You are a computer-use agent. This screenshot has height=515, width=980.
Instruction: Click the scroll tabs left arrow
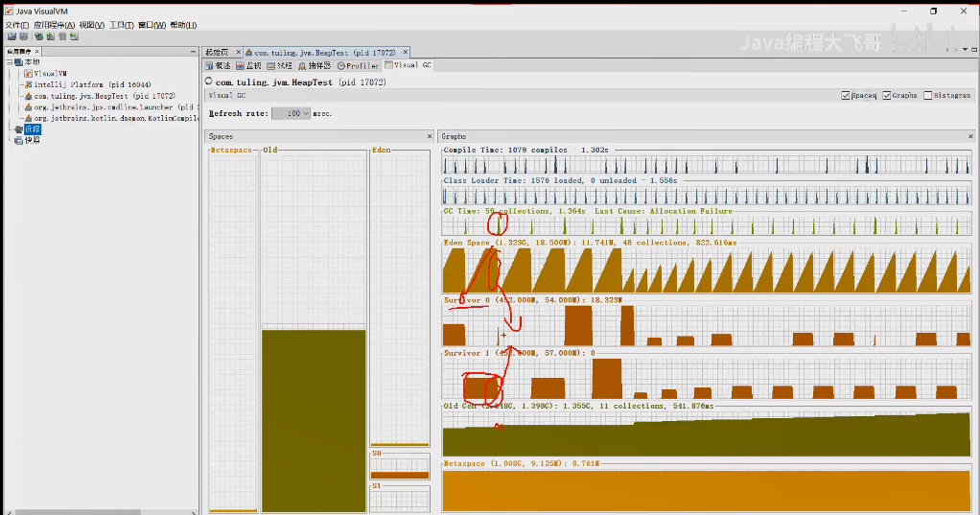pos(947,49)
